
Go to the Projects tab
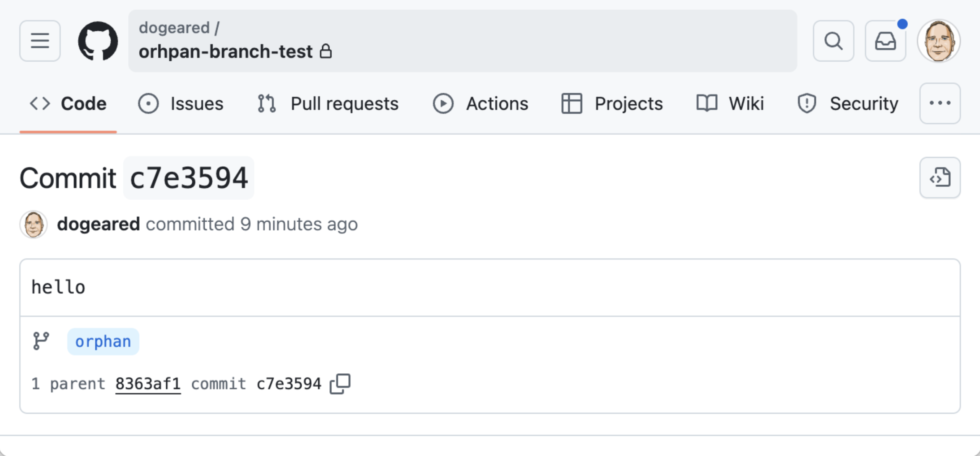pyautogui.click(x=612, y=103)
